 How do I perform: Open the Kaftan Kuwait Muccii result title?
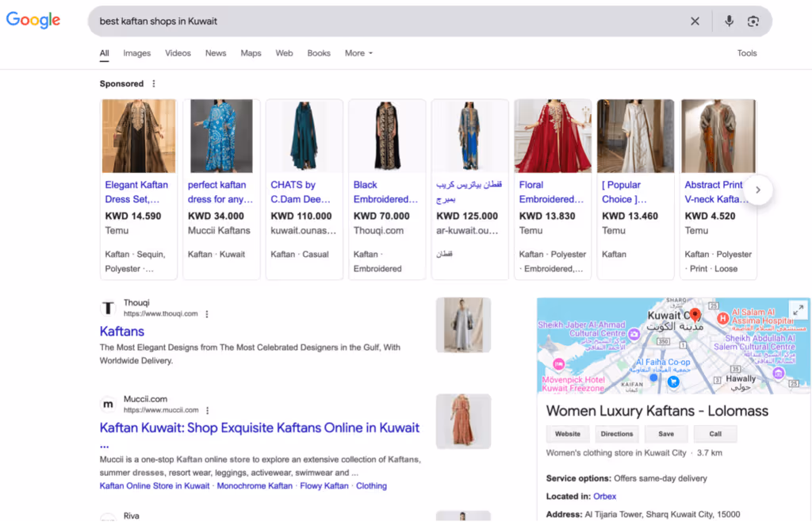(x=259, y=428)
